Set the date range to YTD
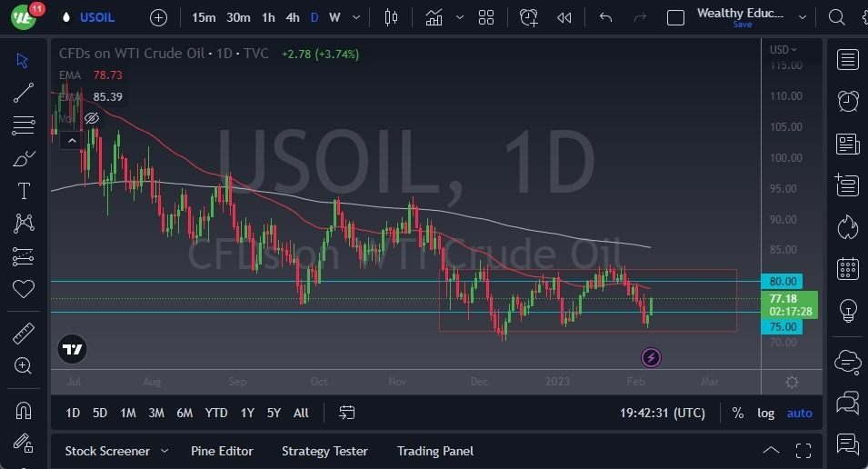This screenshot has height=469, width=868. pyautogui.click(x=216, y=413)
